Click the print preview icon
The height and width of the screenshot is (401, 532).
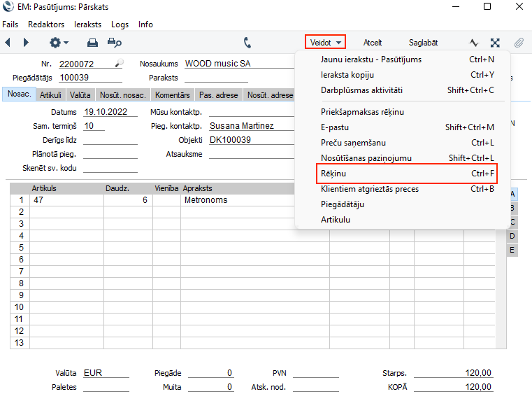[x=115, y=43]
